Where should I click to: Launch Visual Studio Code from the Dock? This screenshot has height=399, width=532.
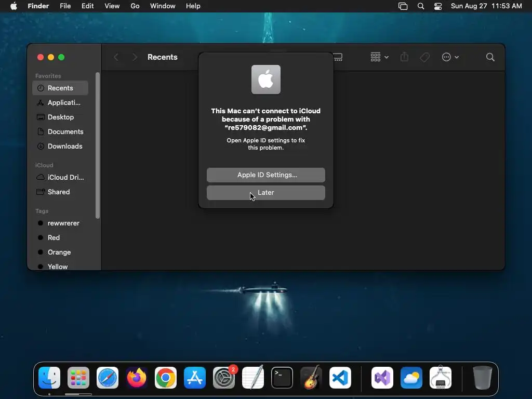tap(340, 378)
